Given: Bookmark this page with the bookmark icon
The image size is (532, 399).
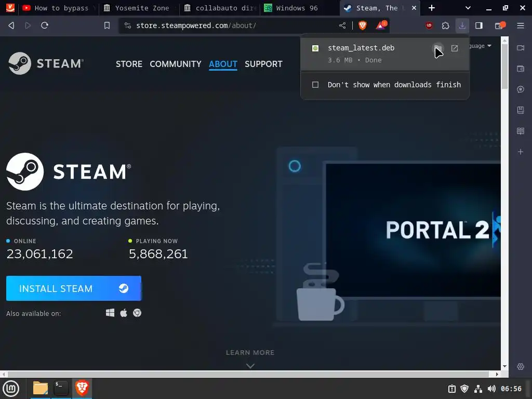Looking at the screenshot, I should click(x=107, y=25).
